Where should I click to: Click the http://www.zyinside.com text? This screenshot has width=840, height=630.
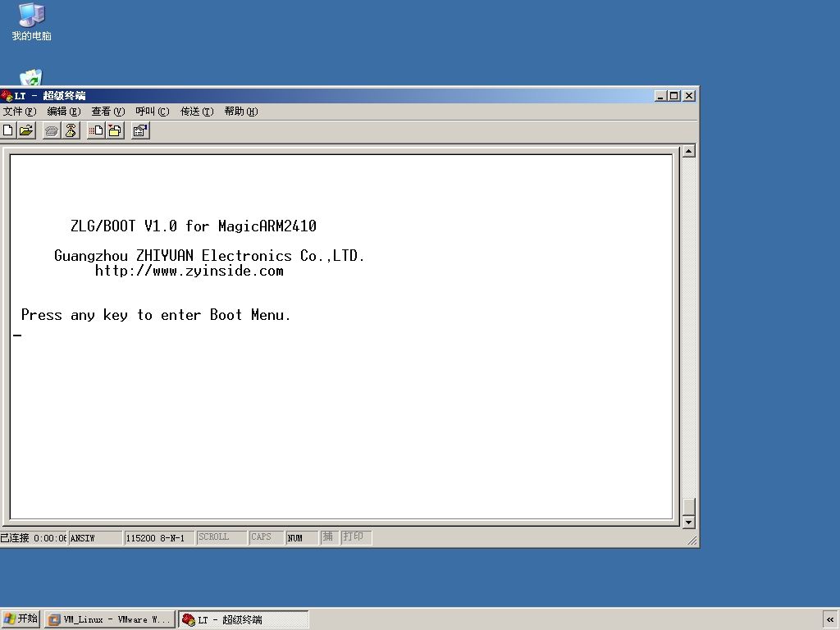(x=189, y=271)
